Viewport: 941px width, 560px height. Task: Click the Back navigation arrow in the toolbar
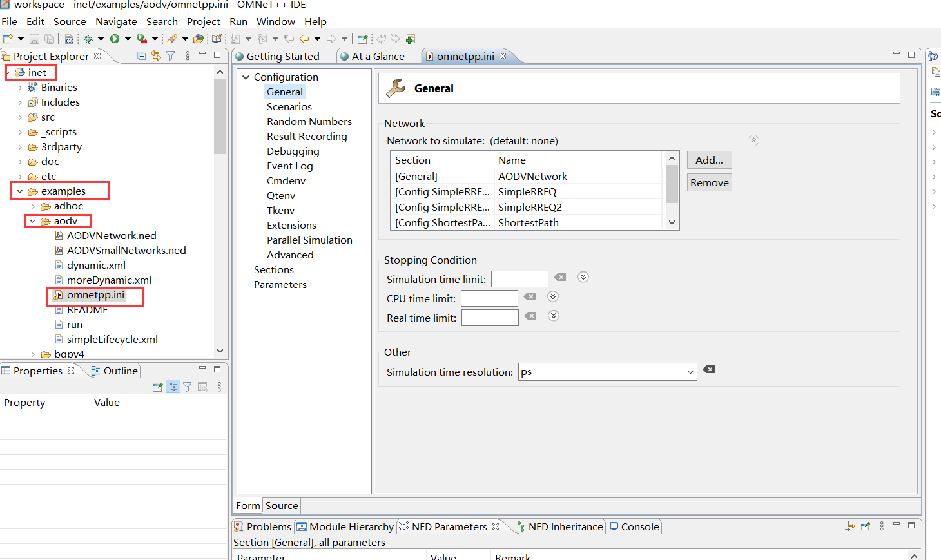tap(304, 39)
